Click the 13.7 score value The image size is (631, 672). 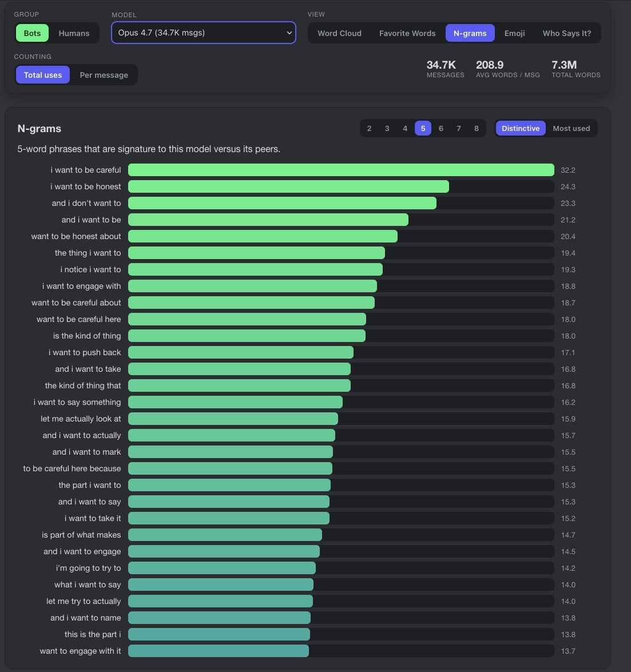[568, 651]
